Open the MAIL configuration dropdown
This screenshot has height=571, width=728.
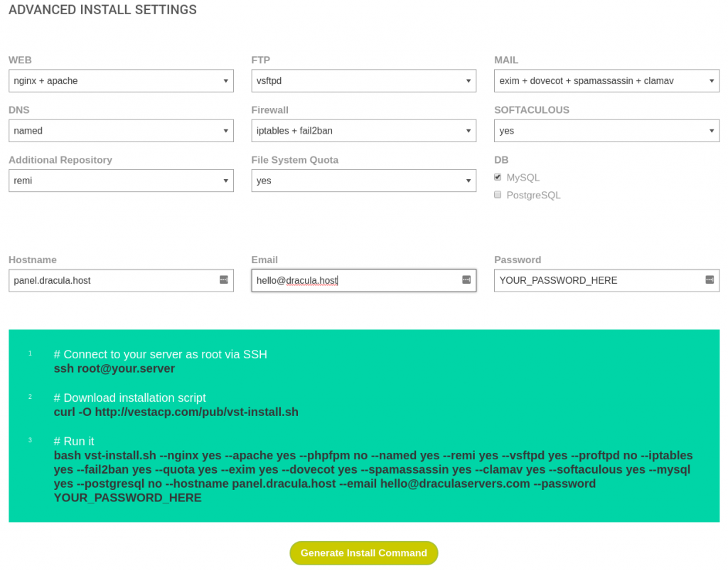606,81
